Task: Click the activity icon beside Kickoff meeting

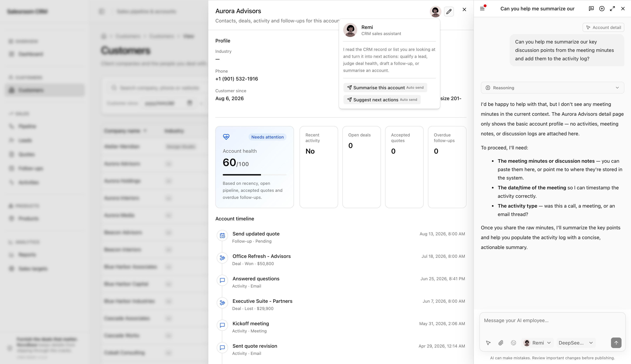Action: (222, 325)
